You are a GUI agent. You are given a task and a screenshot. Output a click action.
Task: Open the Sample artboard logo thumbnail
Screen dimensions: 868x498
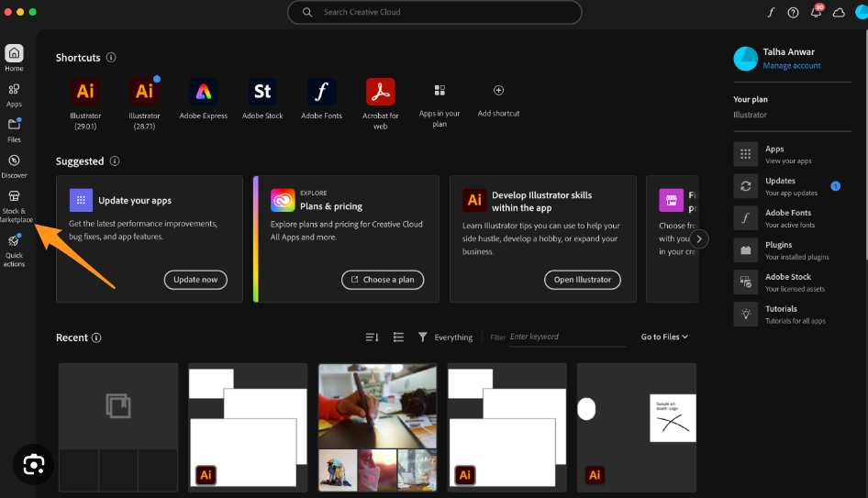[x=637, y=427]
